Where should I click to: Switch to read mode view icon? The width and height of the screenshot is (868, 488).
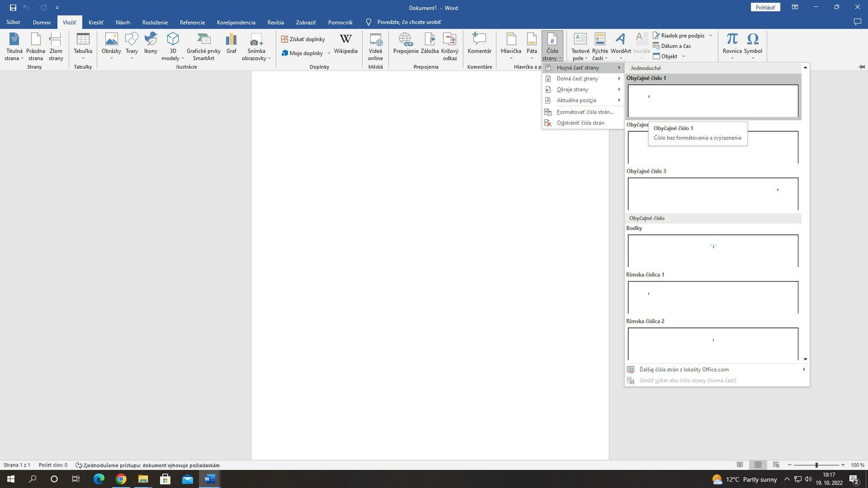point(740,465)
